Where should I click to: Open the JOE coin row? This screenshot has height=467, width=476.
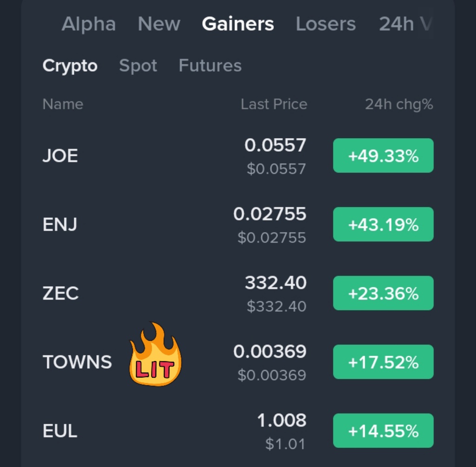pyautogui.click(x=60, y=156)
